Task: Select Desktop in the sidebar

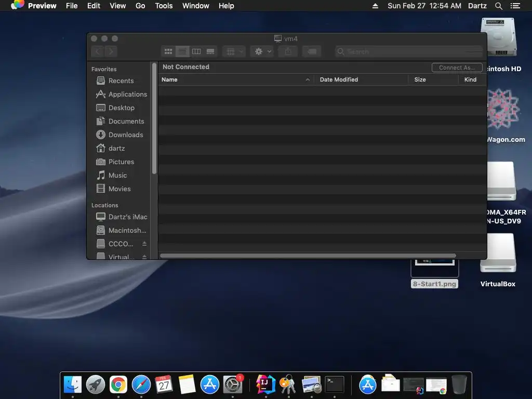Action: [x=115, y=108]
